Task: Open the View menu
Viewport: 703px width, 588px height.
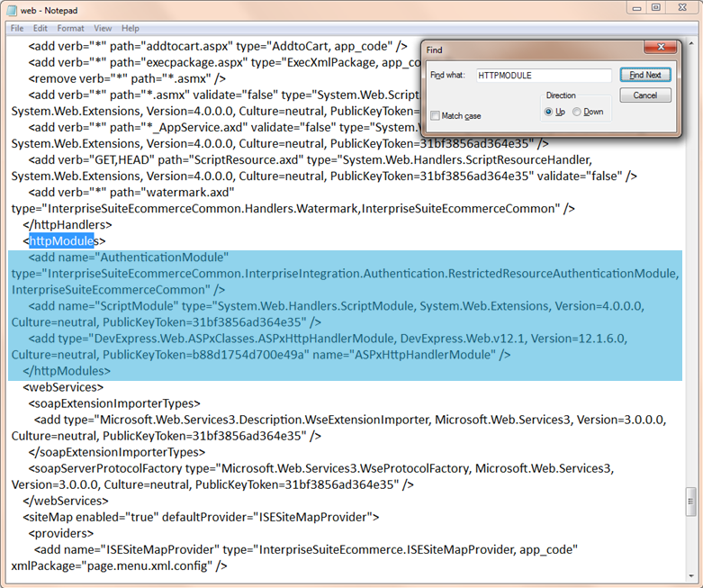Action: [x=104, y=29]
